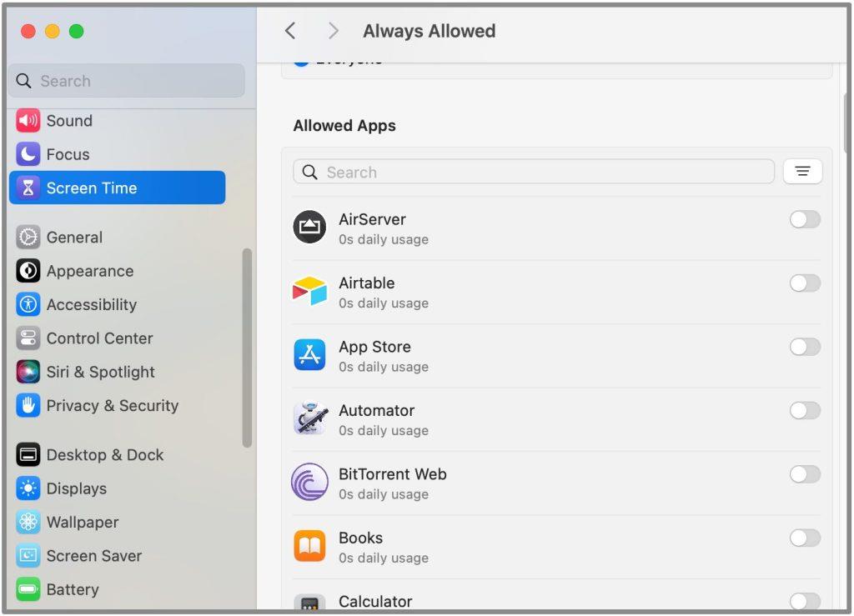This screenshot has width=854, height=616.
Task: Click the AirServer app name
Action: (x=372, y=220)
